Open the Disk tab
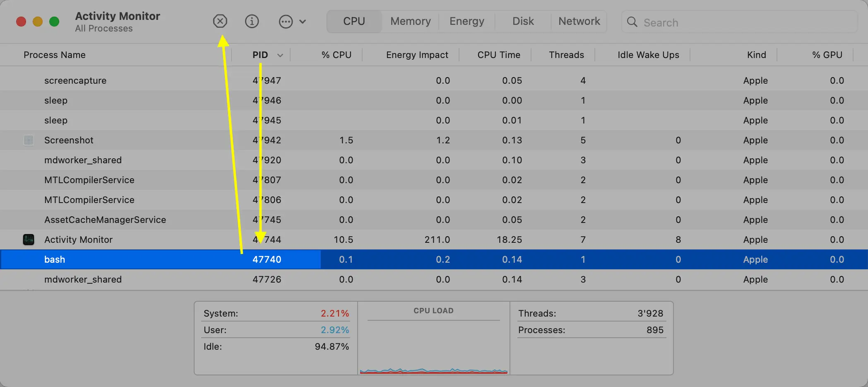This screenshot has height=387, width=868. pos(523,21)
